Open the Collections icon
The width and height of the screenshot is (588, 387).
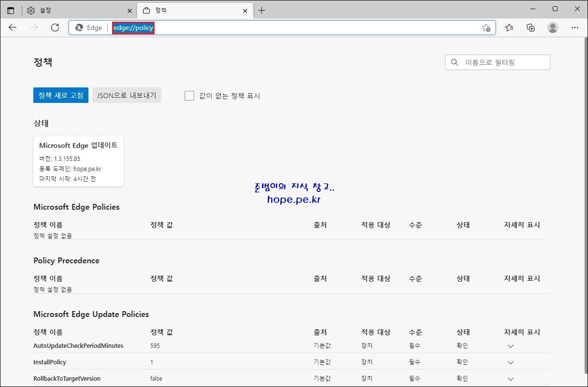531,28
